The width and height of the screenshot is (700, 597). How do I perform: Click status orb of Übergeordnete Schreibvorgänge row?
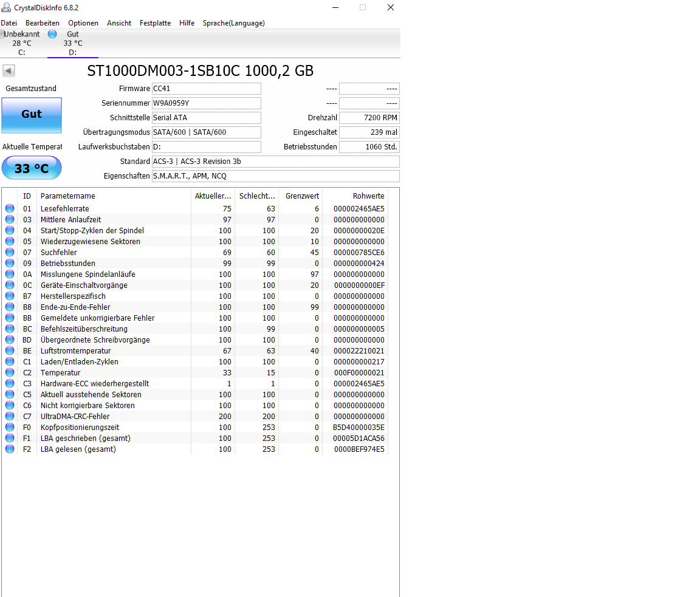coord(10,339)
